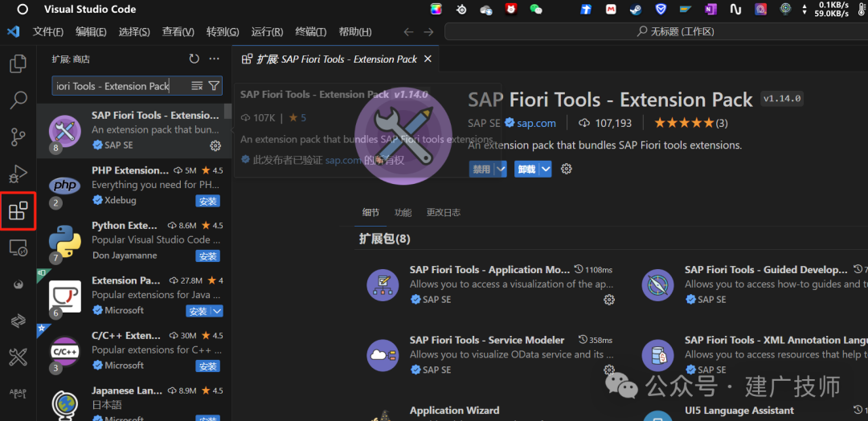The image size is (868, 421).
Task: Click the Guided Development extension icon
Action: (657, 285)
